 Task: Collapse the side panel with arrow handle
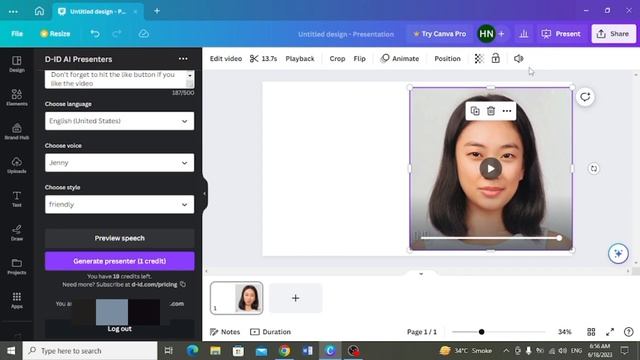point(205,193)
